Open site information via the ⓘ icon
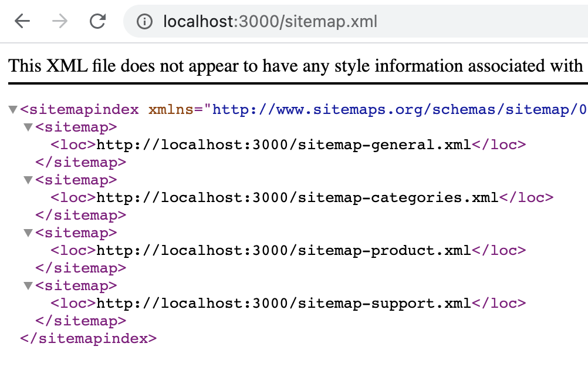The width and height of the screenshot is (588, 390). point(144,21)
